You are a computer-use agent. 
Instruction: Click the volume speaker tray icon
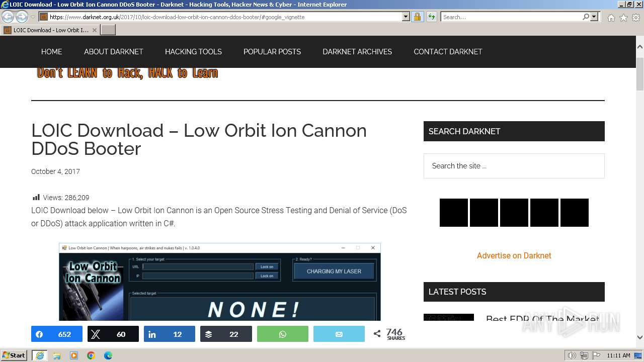(572, 355)
